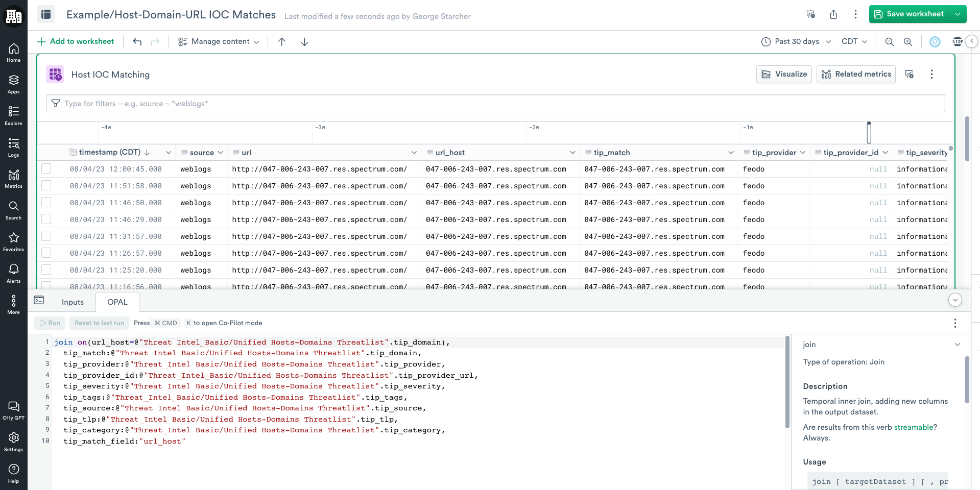This screenshot has width=980, height=490.
Task: Switch to the Inputs tab
Action: [73, 302]
